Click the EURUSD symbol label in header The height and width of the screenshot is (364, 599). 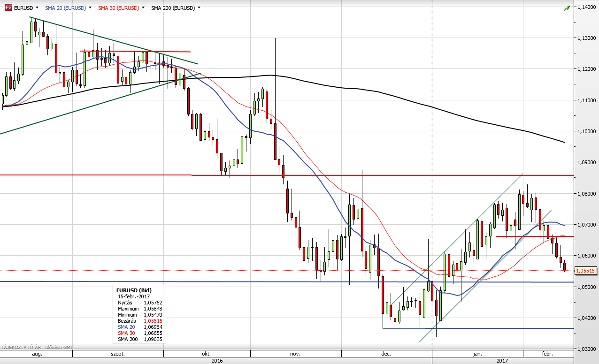[x=23, y=8]
